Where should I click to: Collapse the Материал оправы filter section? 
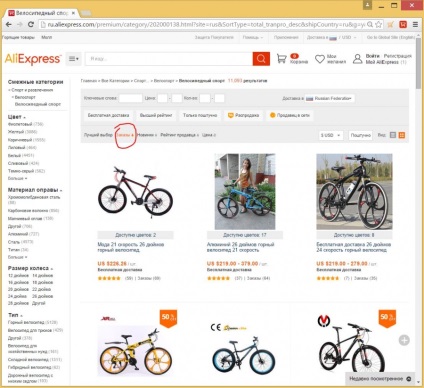pyautogui.click(x=35, y=190)
